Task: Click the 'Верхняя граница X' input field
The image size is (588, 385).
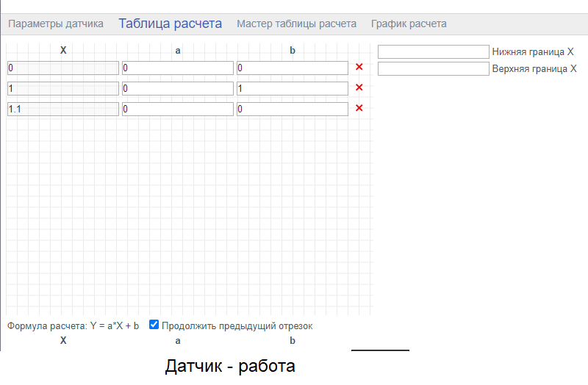Action: coord(433,68)
